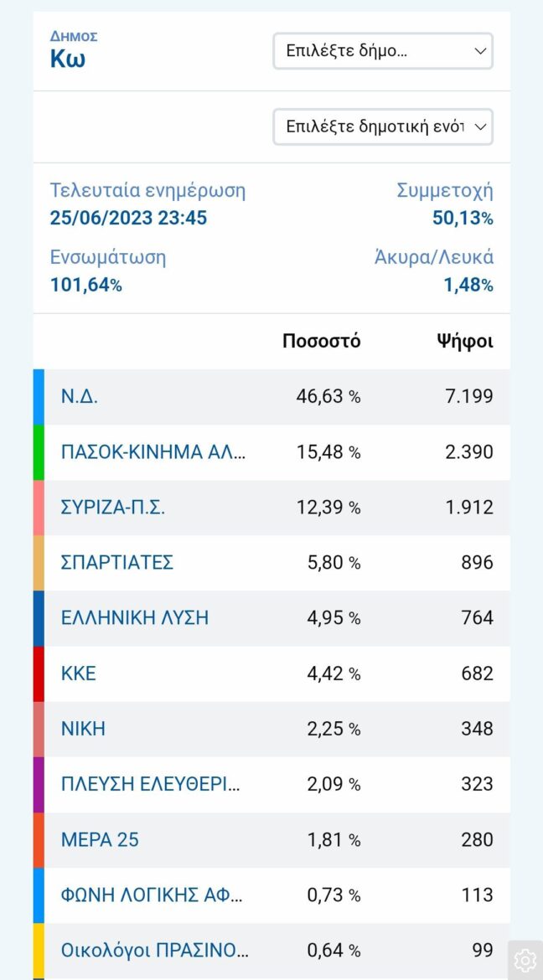Image resolution: width=543 pixels, height=980 pixels.
Task: Select the ΝΙΚΗ party link
Action: pos(84,729)
